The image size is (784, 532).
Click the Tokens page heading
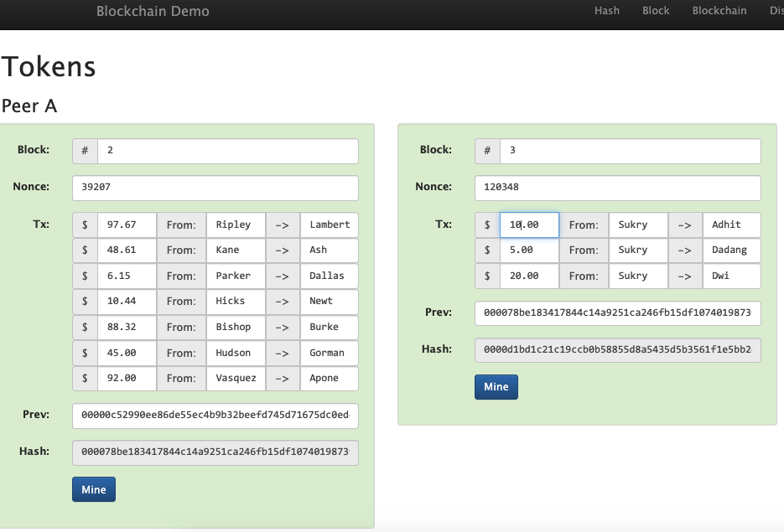coord(49,66)
